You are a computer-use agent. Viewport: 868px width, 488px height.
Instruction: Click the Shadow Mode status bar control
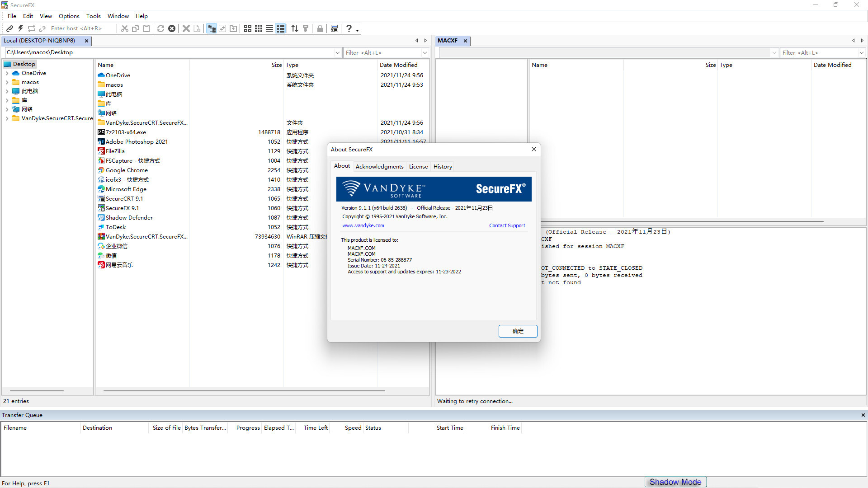(x=675, y=482)
